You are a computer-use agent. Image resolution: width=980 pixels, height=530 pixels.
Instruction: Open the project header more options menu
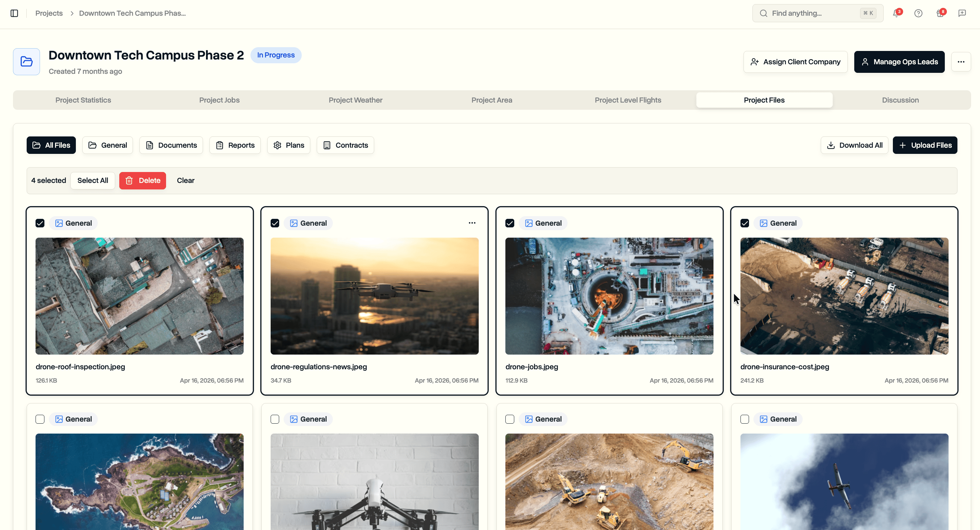[961, 61]
